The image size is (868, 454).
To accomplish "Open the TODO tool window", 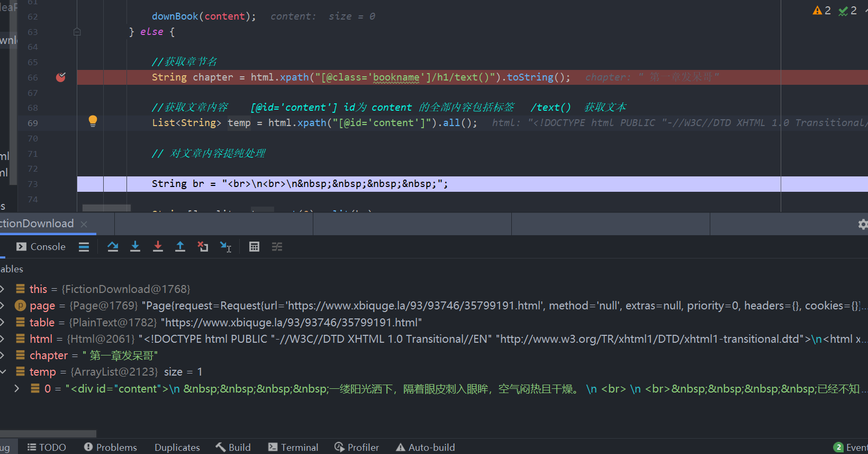I will tap(47, 448).
